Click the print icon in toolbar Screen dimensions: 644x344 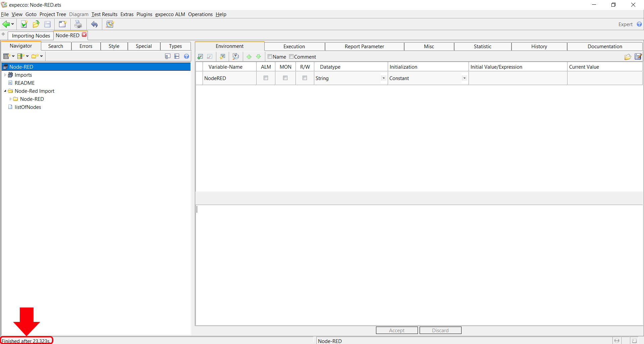coord(78,24)
